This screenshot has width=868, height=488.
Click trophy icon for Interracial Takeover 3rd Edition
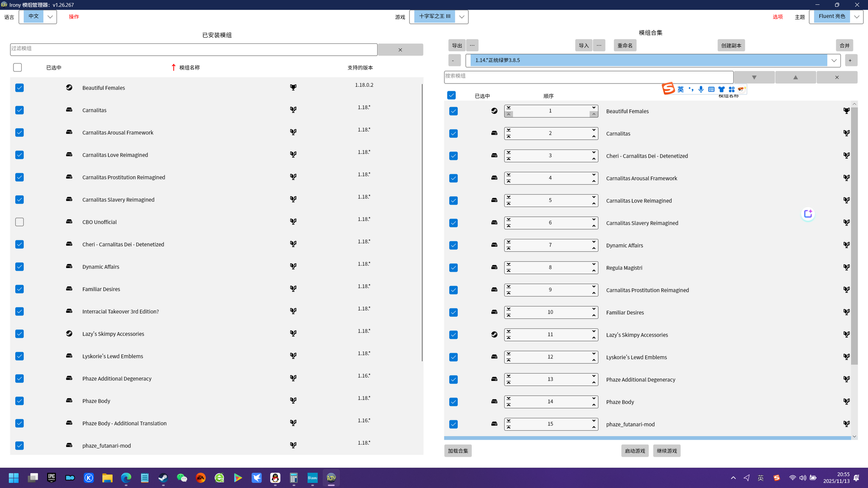[293, 311]
